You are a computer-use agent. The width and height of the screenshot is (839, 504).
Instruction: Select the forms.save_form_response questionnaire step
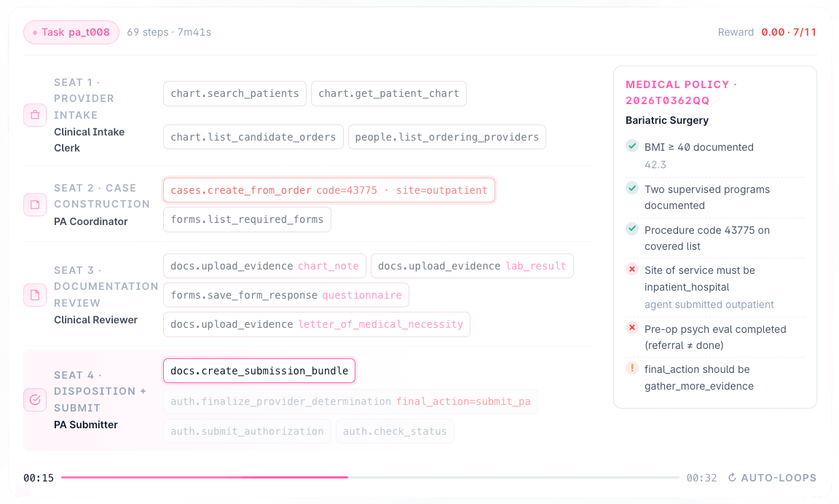tap(285, 296)
